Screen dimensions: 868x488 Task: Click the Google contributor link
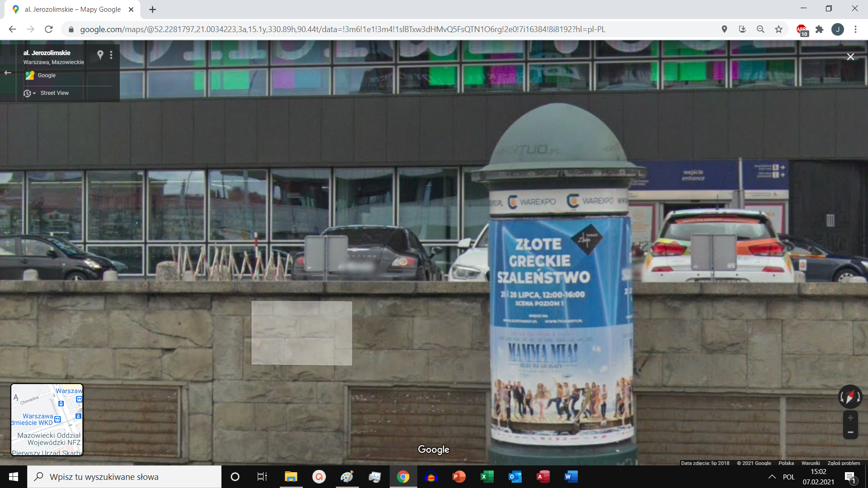(x=47, y=75)
